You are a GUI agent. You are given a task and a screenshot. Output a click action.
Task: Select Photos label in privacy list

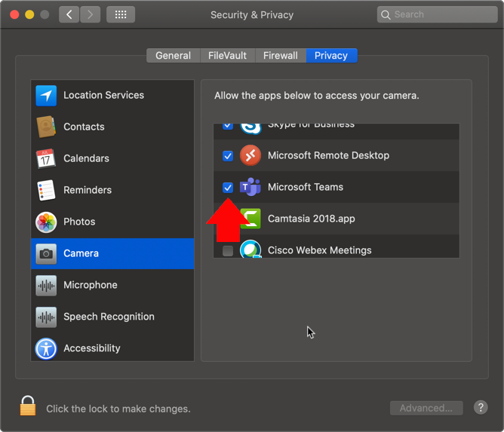[x=79, y=222]
